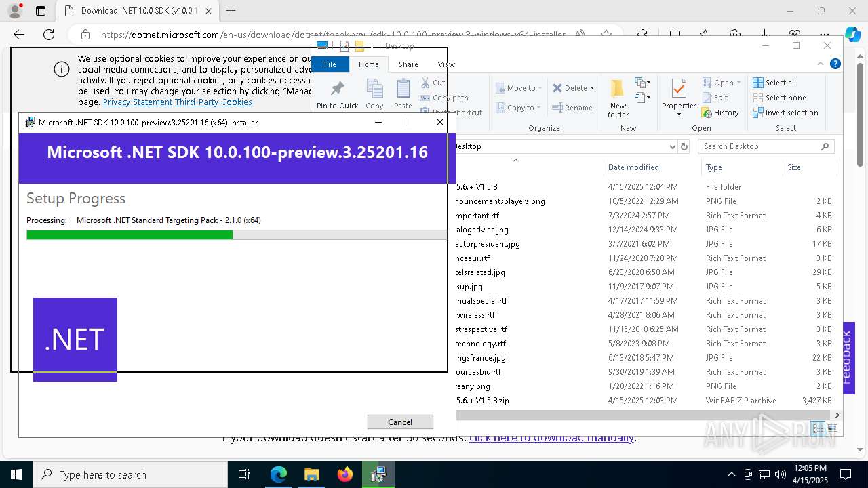Switch to the Share ribbon tab

pyautogui.click(x=408, y=64)
